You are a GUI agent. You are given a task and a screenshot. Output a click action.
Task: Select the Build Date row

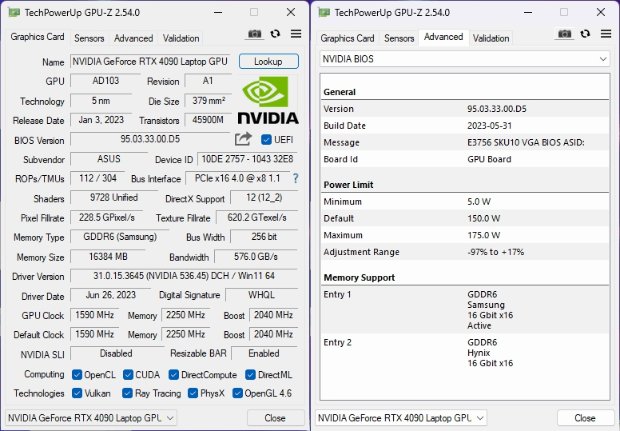point(465,126)
